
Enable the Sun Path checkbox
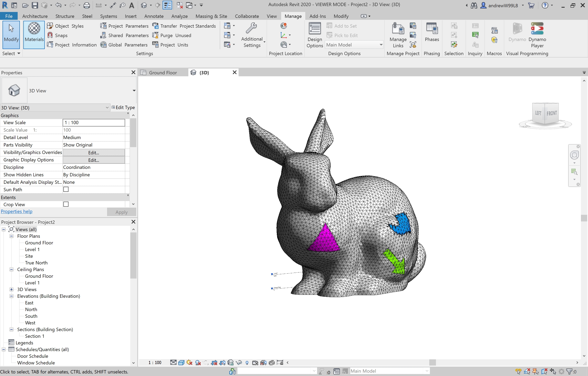(x=66, y=189)
